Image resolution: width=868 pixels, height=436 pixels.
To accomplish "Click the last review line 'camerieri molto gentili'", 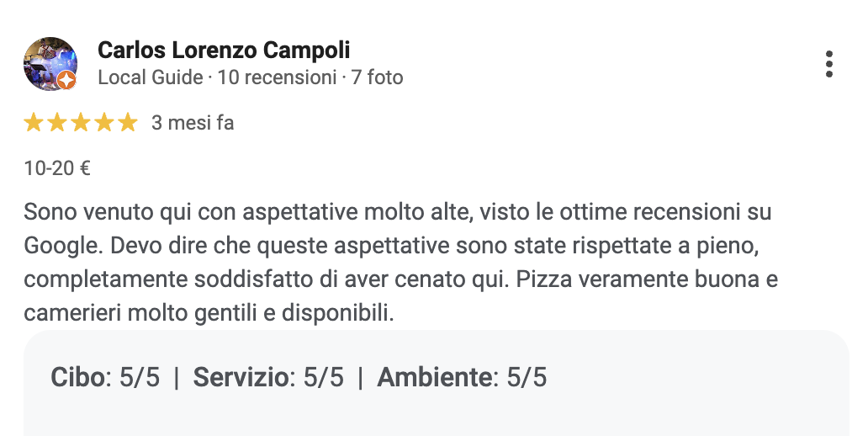I will pyautogui.click(x=209, y=314).
